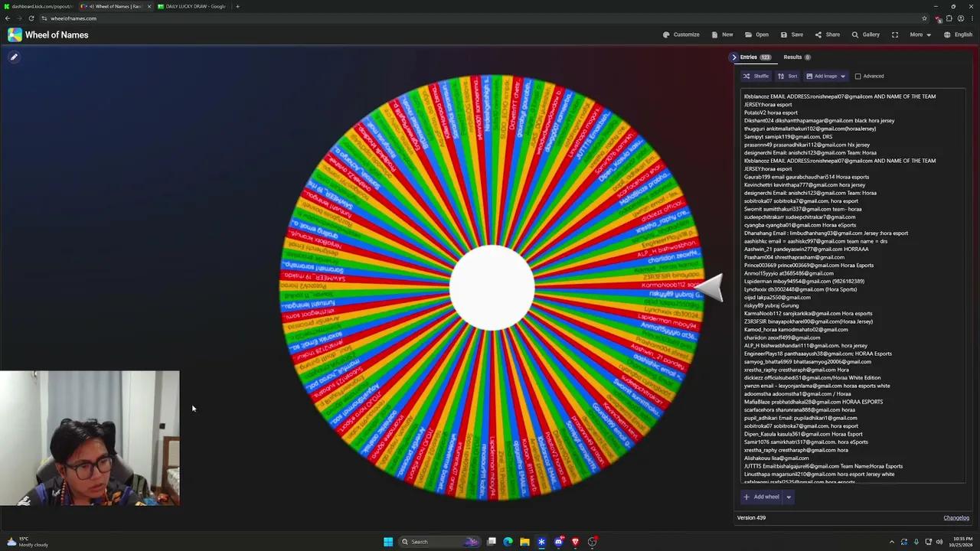Open the Customize palette option
Viewport: 980px width, 551px height.
pyautogui.click(x=681, y=34)
